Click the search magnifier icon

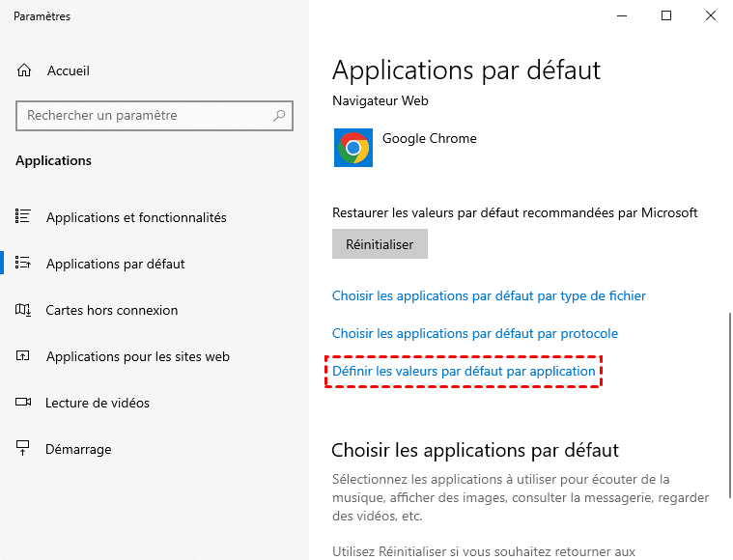pyautogui.click(x=280, y=116)
